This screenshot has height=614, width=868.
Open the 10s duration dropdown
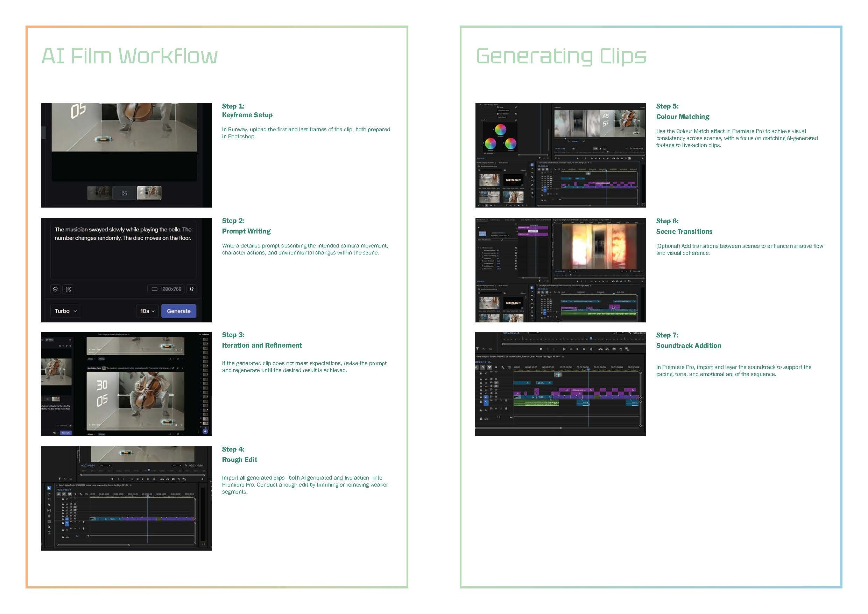147,311
